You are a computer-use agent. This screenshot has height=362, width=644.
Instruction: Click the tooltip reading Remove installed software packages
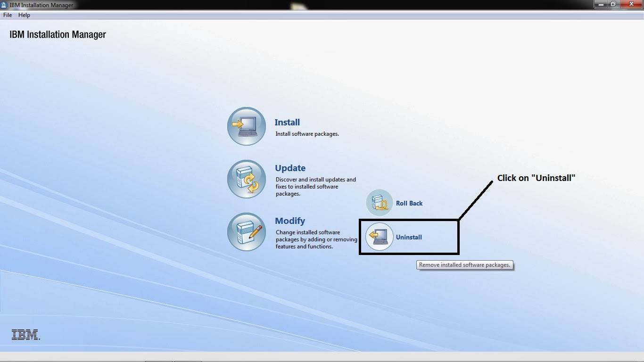coord(464,265)
